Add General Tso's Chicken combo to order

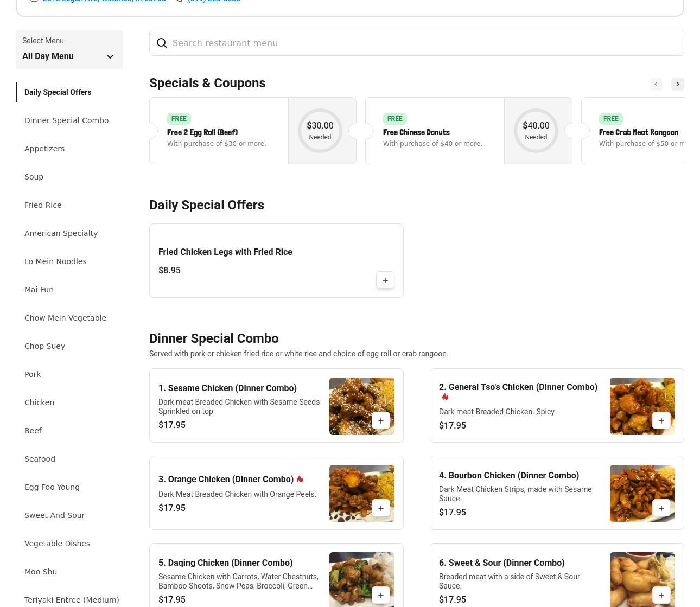pos(661,421)
